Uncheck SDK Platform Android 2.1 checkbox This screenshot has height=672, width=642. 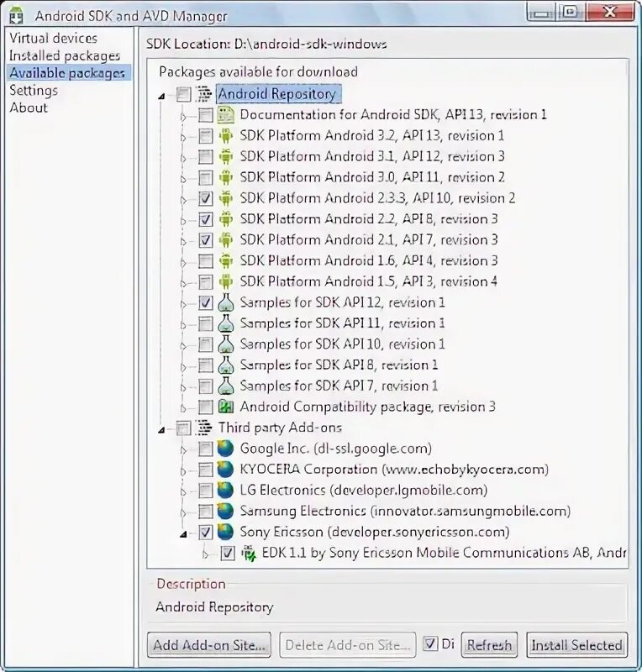[x=205, y=240]
